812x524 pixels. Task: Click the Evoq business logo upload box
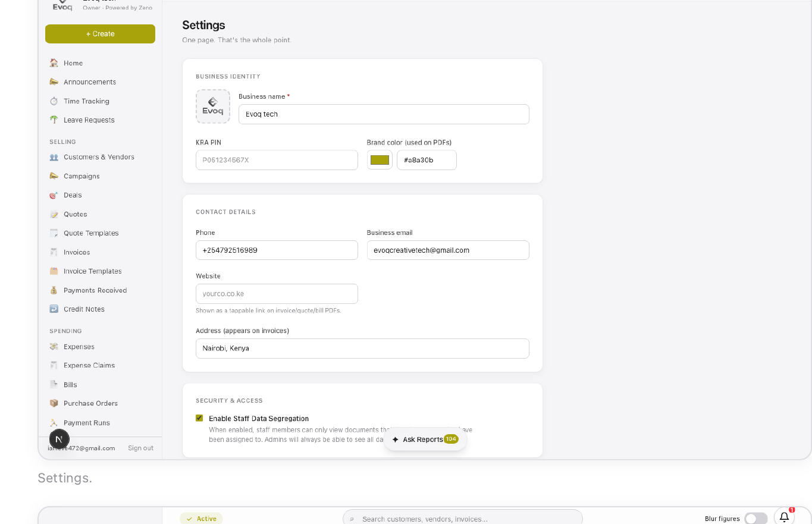pos(213,106)
